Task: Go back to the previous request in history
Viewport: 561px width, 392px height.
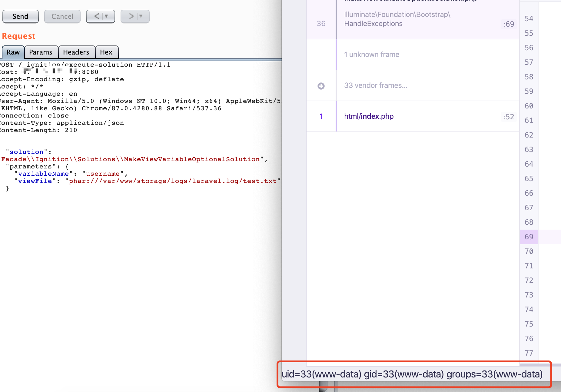Action: (x=97, y=16)
